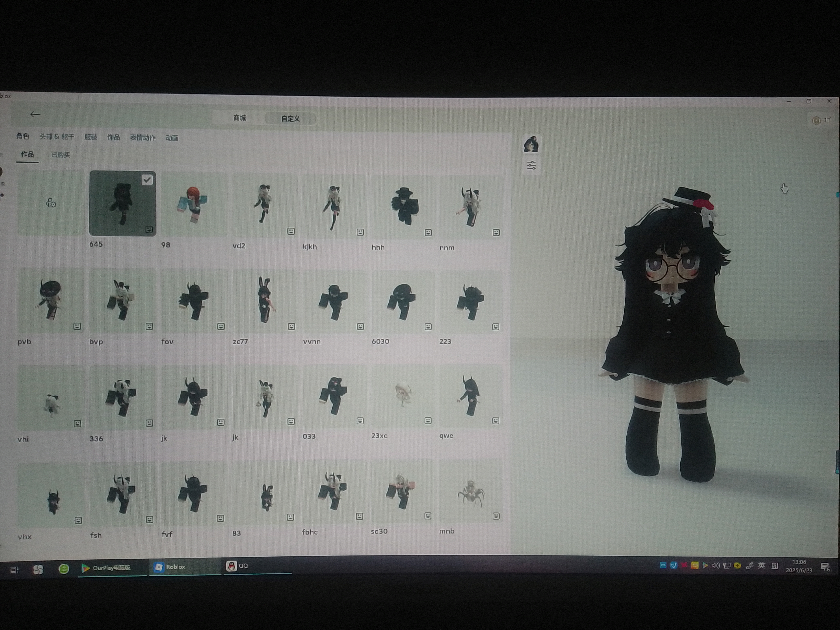Click the emote icon on vhi outfit
Screen dimensions: 840x630
click(78, 423)
